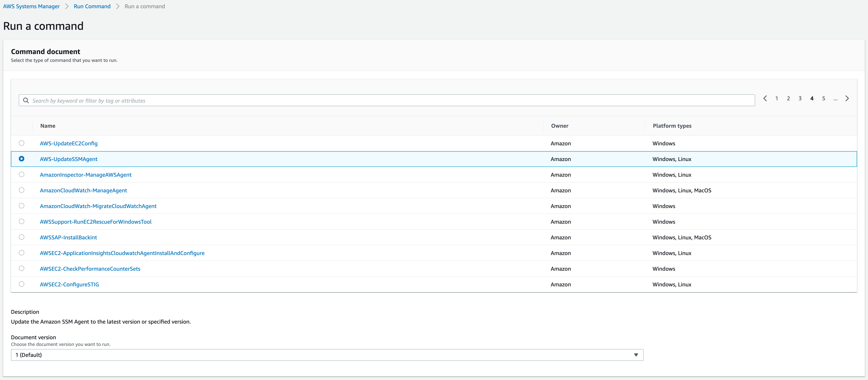
Task: Navigate to Run Command breadcrumb
Action: pos(92,6)
